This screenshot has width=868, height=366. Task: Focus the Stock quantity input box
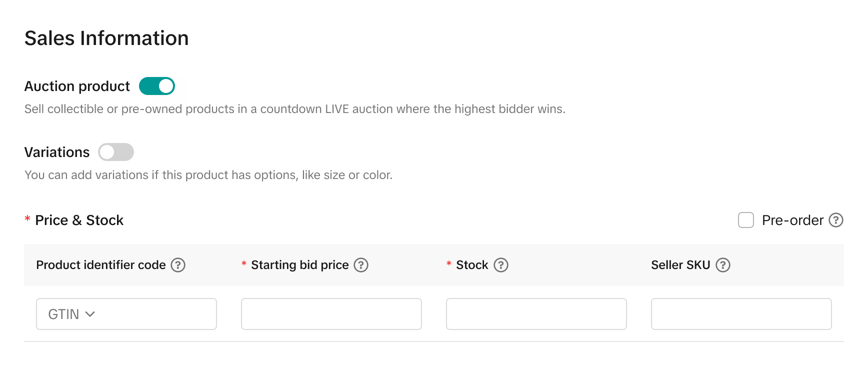tap(536, 314)
